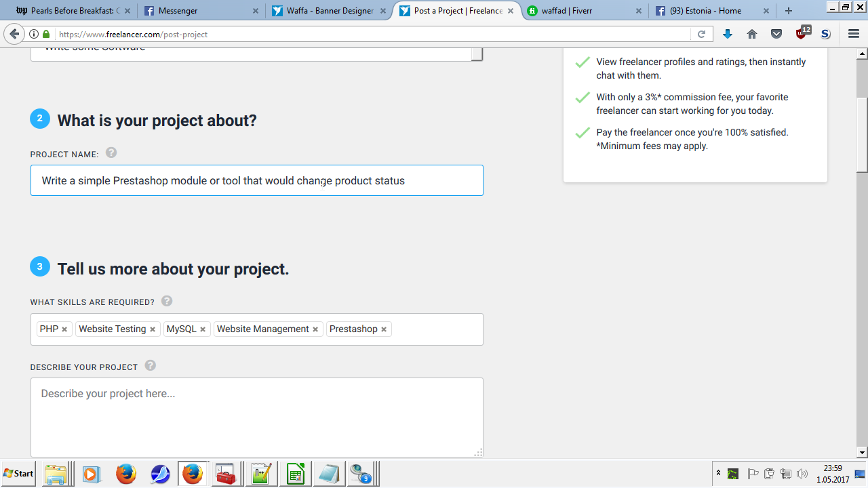Click the power plug tray icon
Image resolution: width=868 pixels, height=488 pixels.
coord(769,474)
